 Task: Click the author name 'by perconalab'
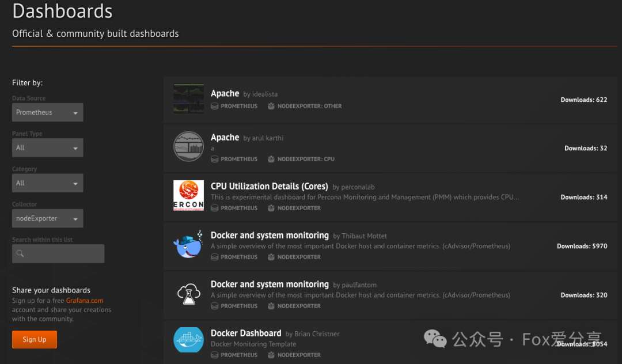(x=354, y=187)
